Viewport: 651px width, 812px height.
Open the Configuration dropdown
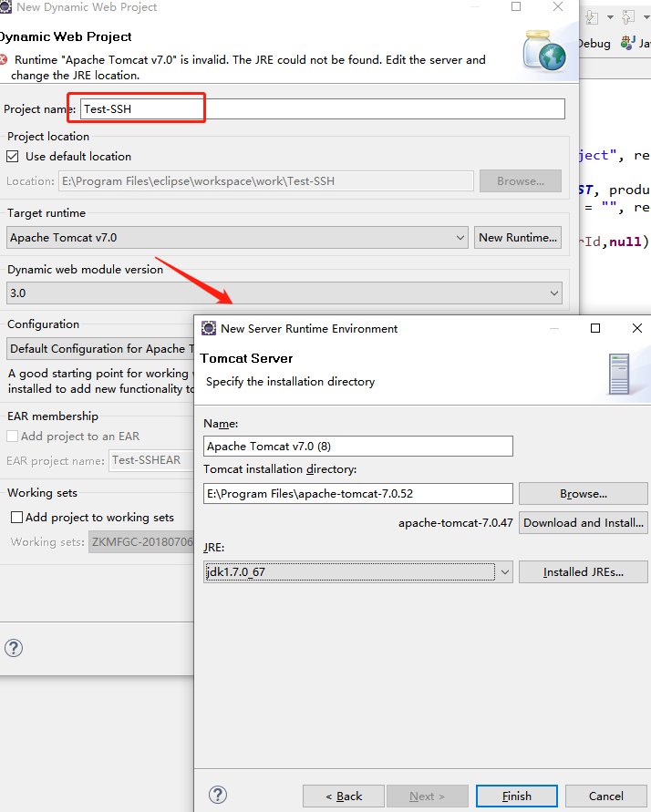click(100, 348)
